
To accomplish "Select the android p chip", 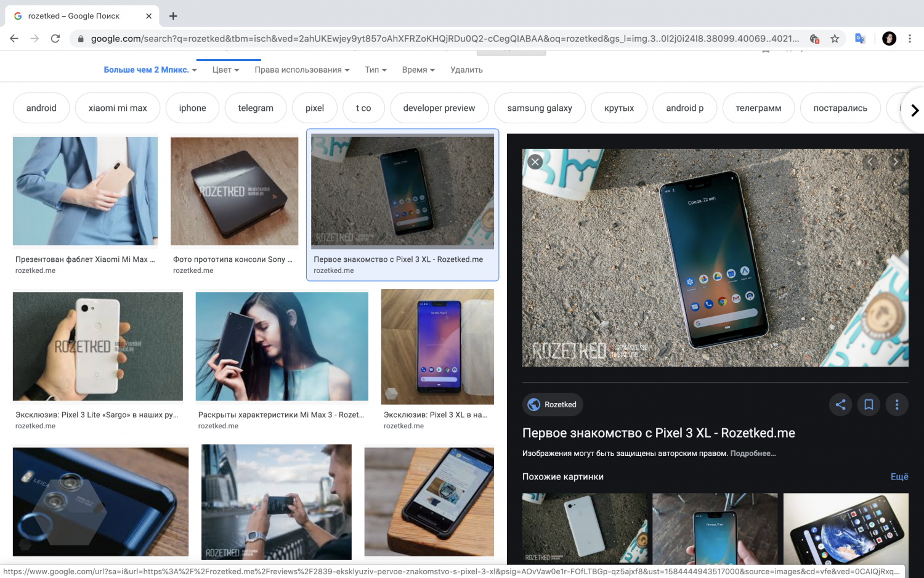I will (684, 108).
